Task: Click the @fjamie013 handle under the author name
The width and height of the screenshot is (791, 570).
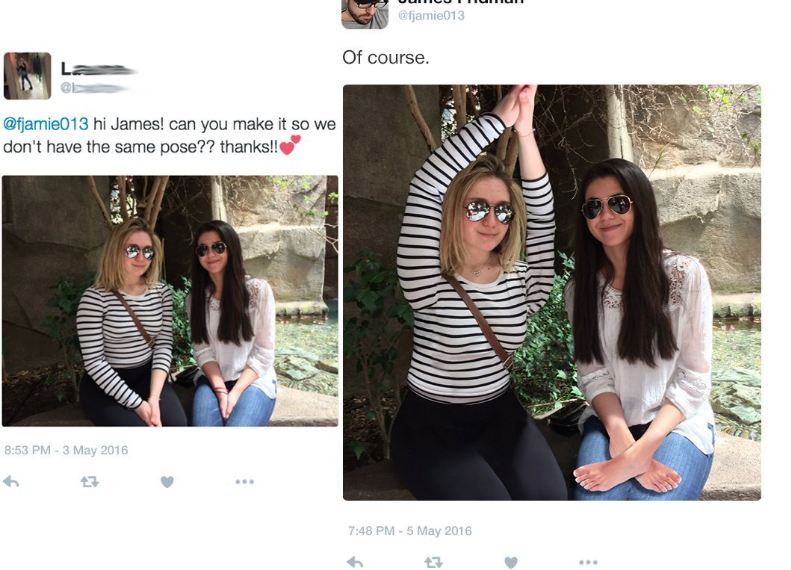Action: [x=432, y=16]
